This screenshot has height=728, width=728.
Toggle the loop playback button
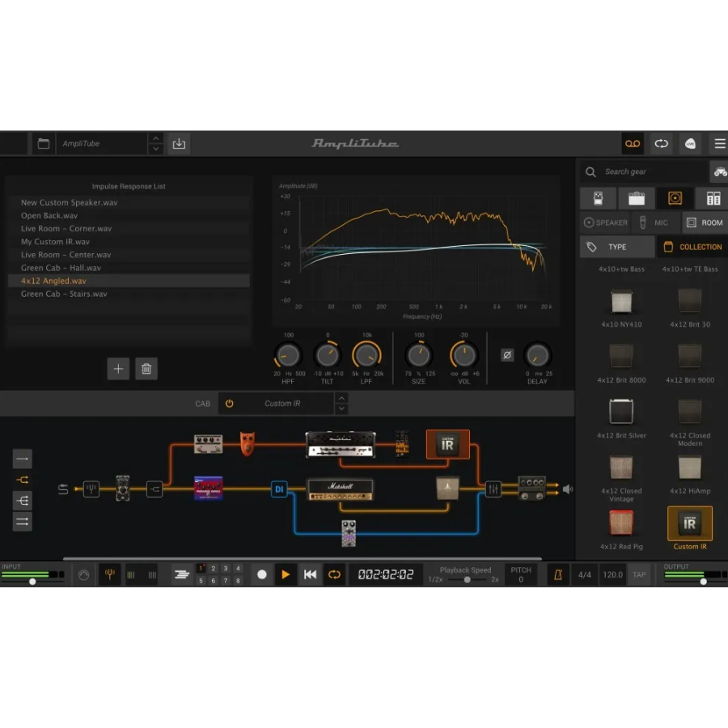point(333,574)
